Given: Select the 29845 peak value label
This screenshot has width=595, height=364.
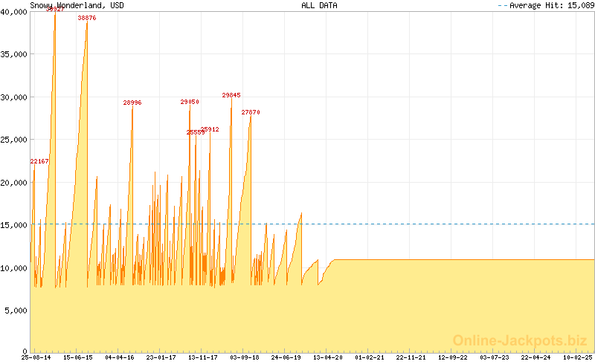Looking at the screenshot, I should point(231,95).
